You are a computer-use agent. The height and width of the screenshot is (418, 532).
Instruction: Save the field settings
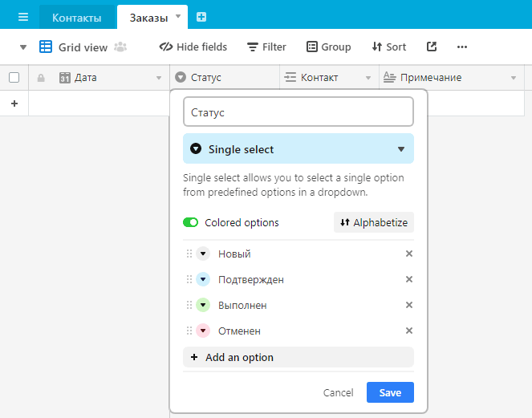point(390,392)
